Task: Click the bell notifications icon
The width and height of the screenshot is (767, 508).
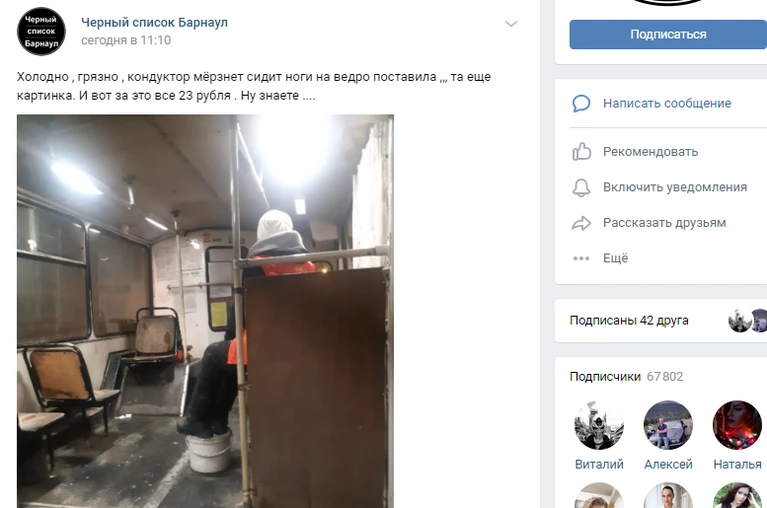Action: (x=581, y=187)
